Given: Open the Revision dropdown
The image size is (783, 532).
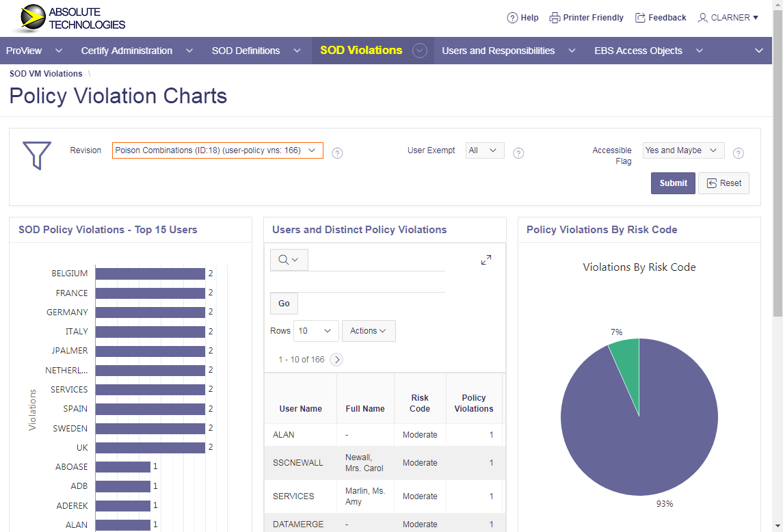Looking at the screenshot, I should [217, 150].
